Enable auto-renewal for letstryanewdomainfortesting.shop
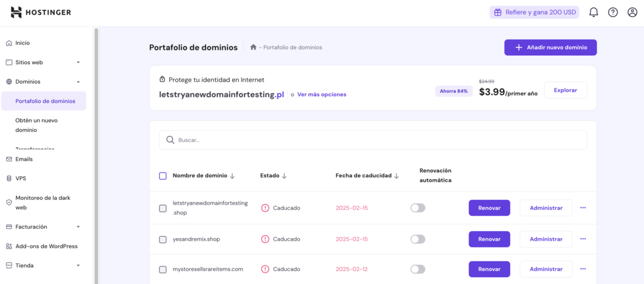The height and width of the screenshot is (284, 644). pos(418,208)
